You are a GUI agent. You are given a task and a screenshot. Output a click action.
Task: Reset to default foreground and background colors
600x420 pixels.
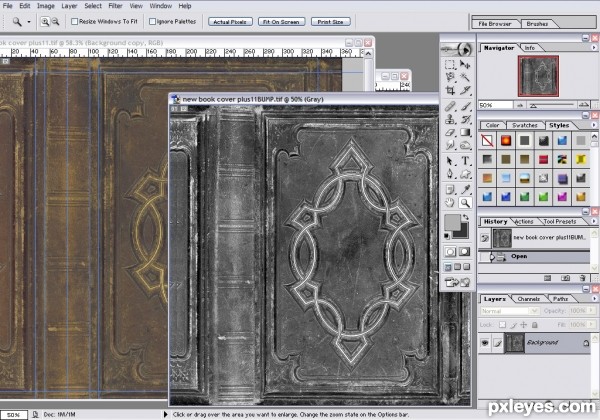click(447, 236)
